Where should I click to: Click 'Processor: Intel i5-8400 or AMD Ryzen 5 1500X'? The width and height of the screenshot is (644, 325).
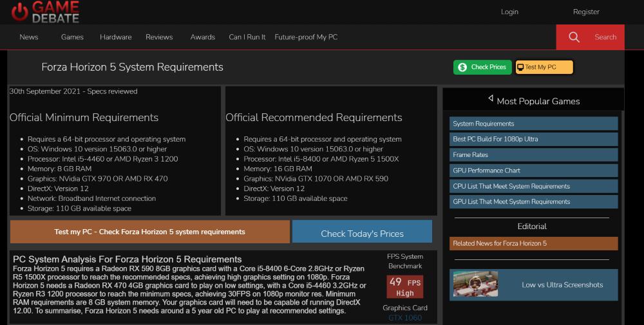[x=321, y=159]
